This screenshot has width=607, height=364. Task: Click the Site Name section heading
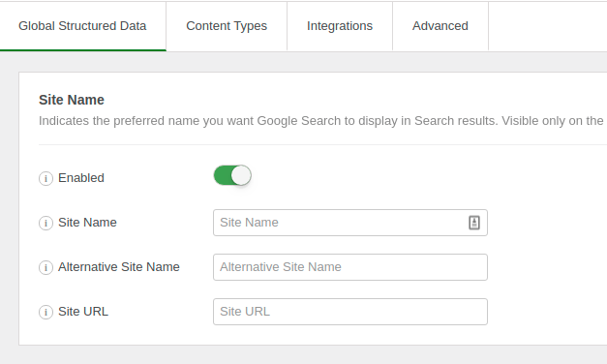click(72, 100)
